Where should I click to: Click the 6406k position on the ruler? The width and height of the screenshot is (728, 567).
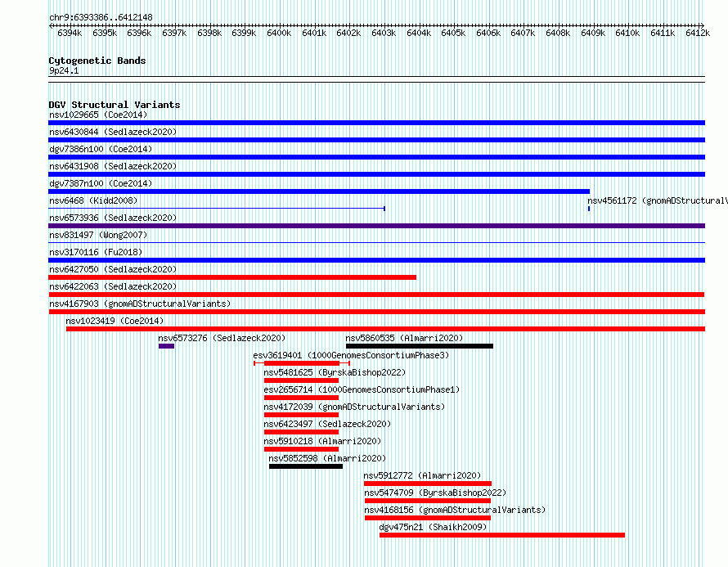click(x=488, y=33)
